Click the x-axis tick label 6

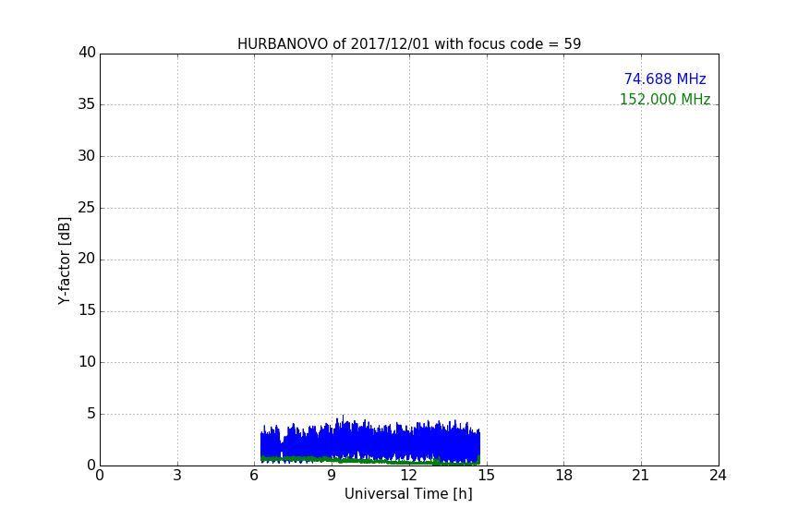coord(254,476)
